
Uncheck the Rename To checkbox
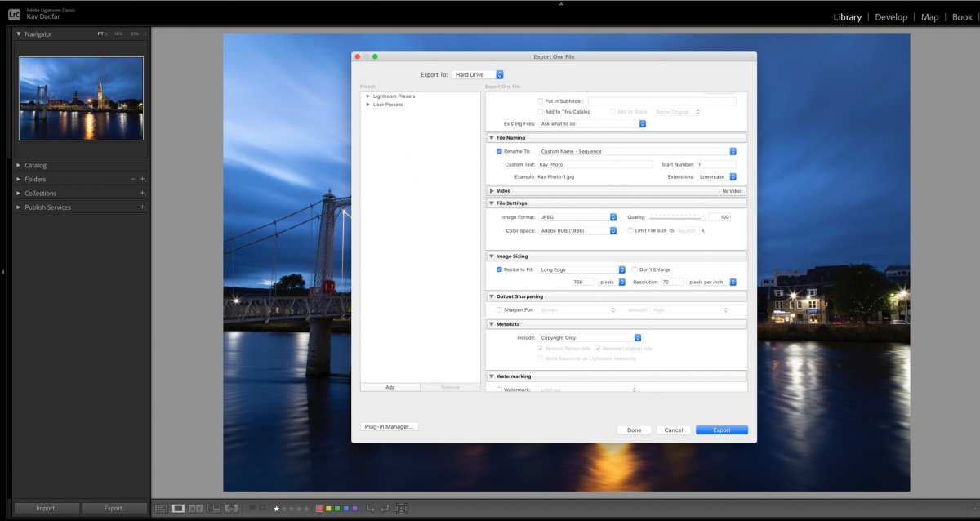[x=499, y=151]
